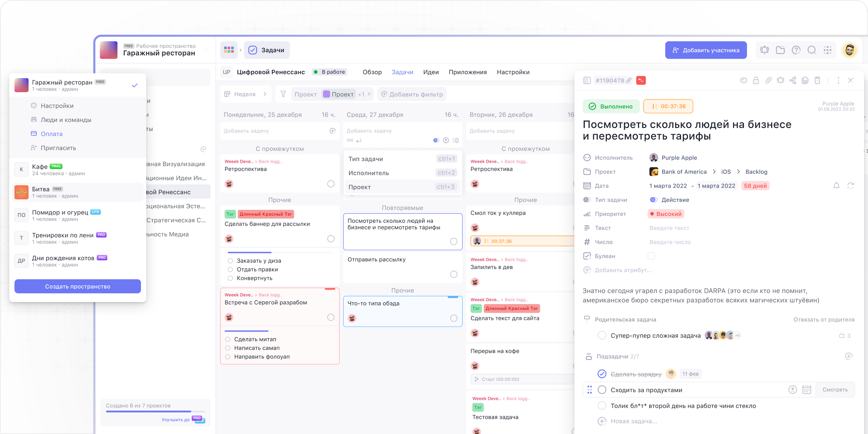868x434 pixels.
Task: Click the lock icon in task panel header
Action: [x=756, y=81]
